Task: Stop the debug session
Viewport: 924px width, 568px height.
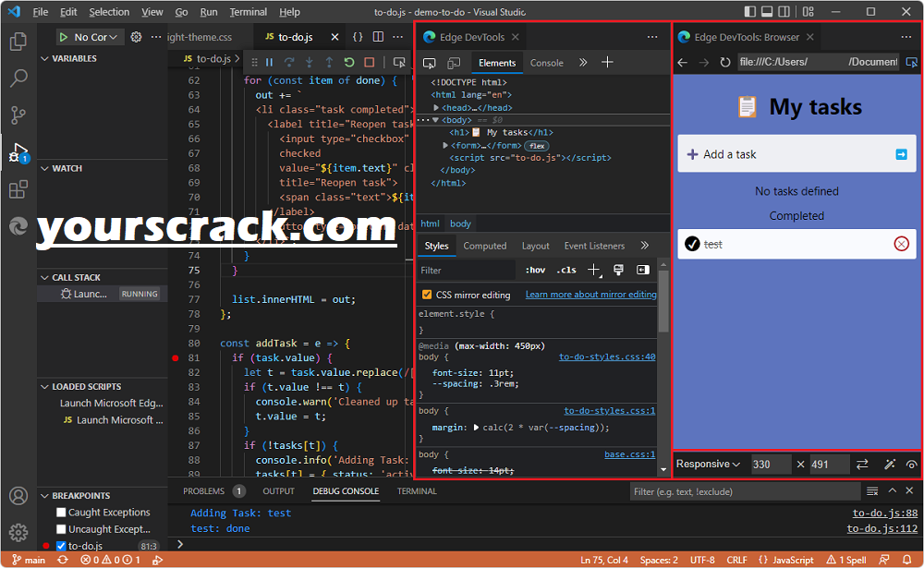Action: pyautogui.click(x=370, y=62)
